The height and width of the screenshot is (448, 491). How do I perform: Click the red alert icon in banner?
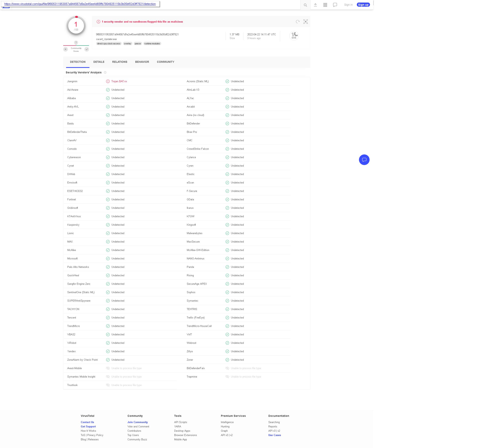click(x=98, y=22)
